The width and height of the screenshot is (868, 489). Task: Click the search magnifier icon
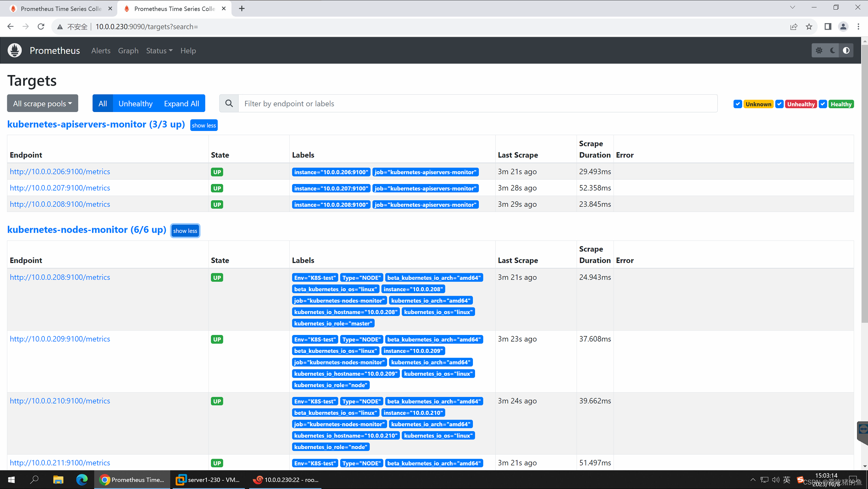point(229,103)
